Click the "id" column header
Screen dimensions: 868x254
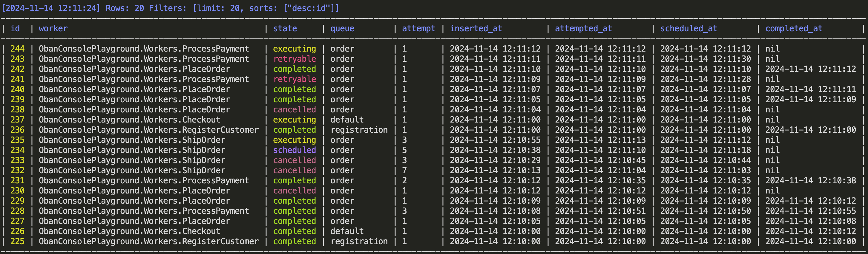point(15,29)
